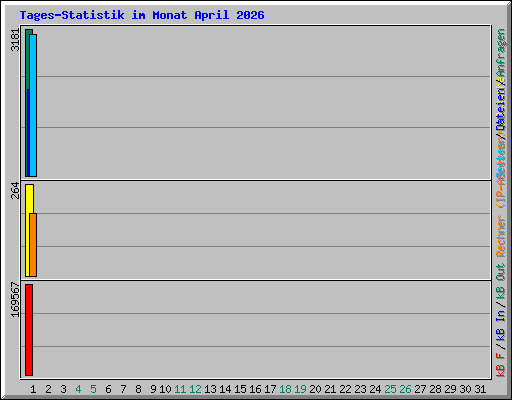The height and width of the screenshot is (400, 512).
Task: Click day 28 on the x-axis
Action: (435, 389)
